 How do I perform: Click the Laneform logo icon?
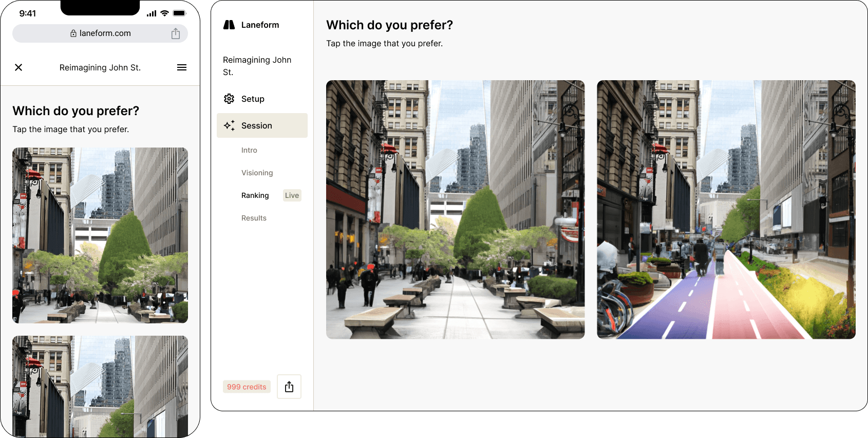click(229, 25)
